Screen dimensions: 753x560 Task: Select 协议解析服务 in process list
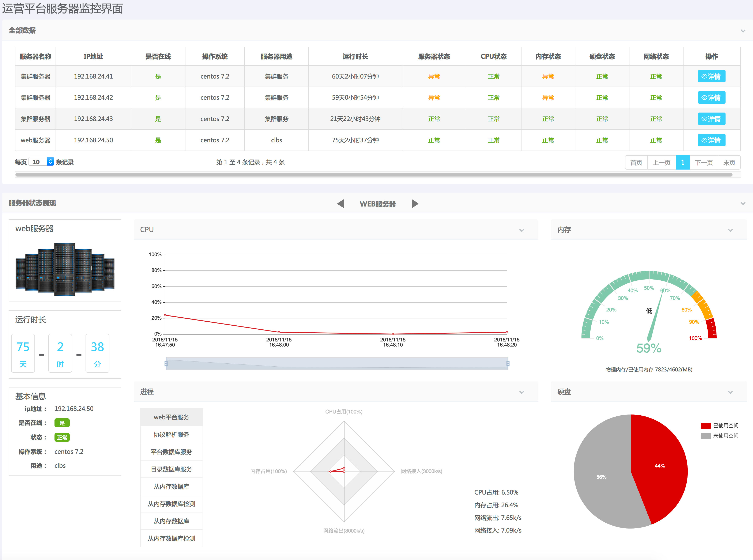172,435
